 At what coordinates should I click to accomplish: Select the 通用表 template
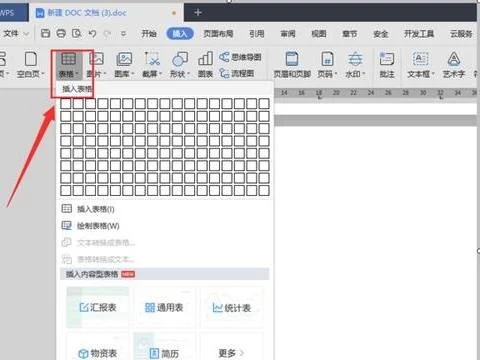(x=164, y=307)
